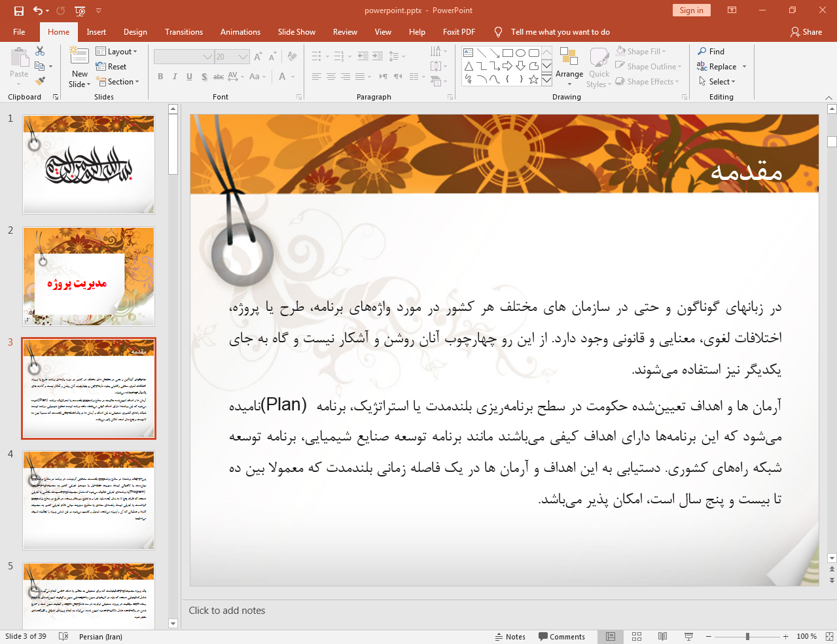The image size is (837, 644).
Task: Click the zoom slider handle
Action: click(x=747, y=636)
